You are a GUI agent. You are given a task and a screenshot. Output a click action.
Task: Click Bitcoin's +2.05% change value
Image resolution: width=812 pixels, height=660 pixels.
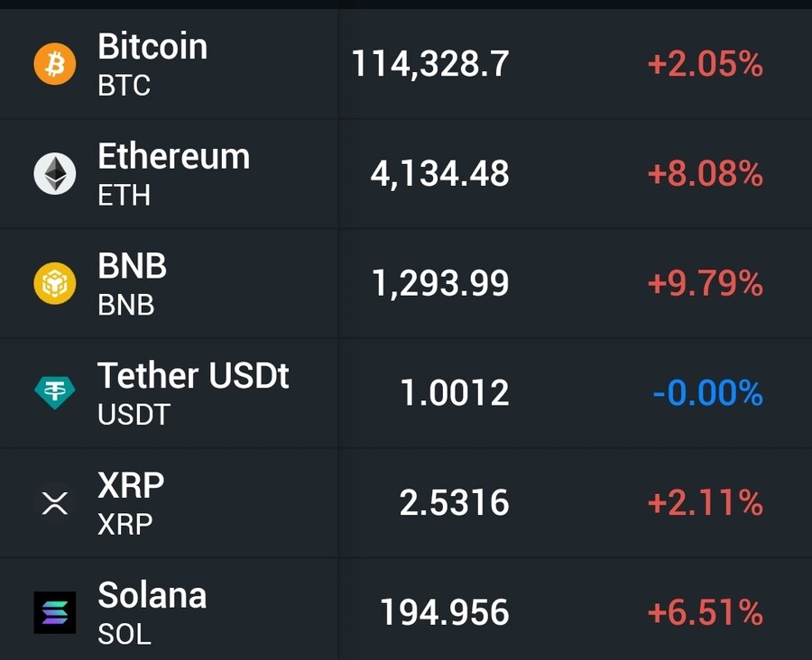(x=705, y=64)
